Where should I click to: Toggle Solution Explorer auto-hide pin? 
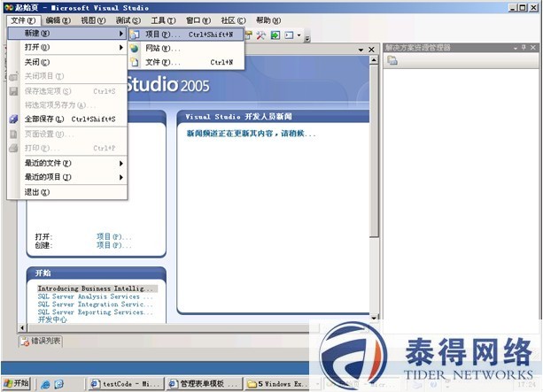tap(524, 48)
